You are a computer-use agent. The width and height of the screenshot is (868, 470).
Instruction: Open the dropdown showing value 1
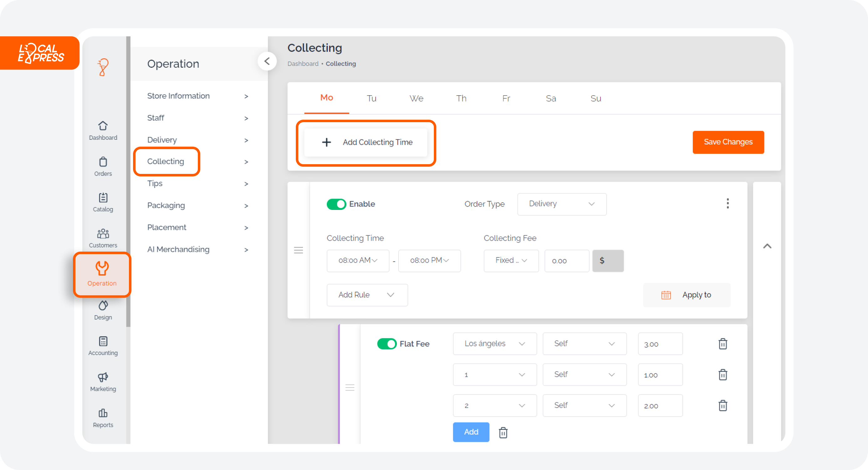pos(495,374)
